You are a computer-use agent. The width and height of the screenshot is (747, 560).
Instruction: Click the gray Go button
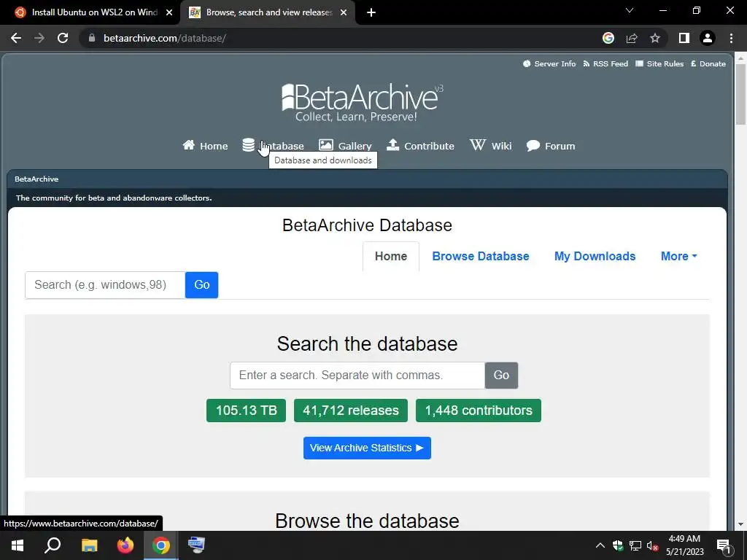tap(501, 376)
